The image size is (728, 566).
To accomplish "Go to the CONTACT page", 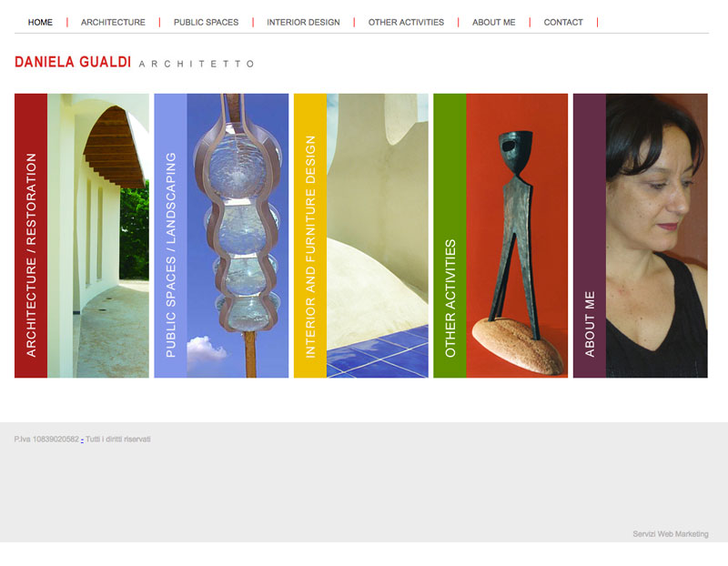I will pos(563,22).
